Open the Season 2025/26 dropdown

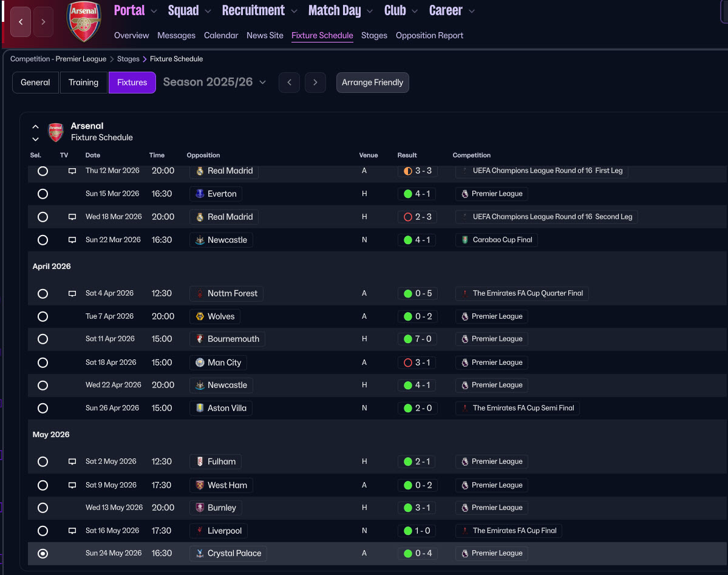[214, 83]
